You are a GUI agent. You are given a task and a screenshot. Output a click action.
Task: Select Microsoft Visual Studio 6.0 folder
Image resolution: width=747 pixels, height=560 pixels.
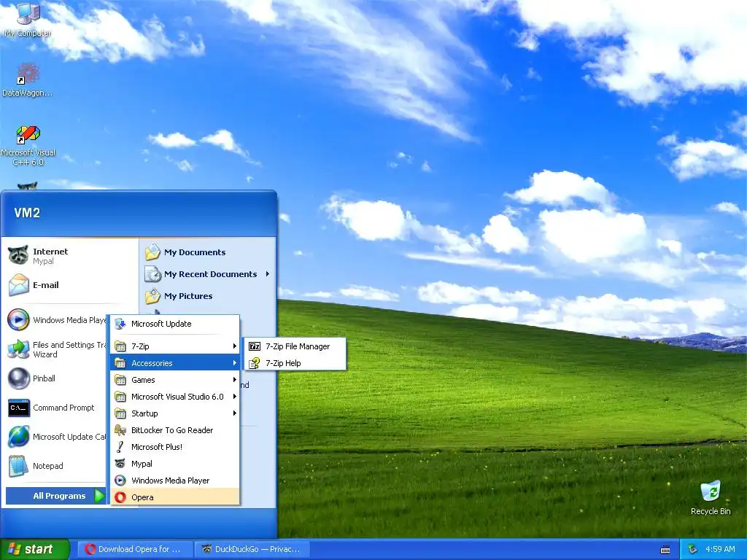click(175, 396)
